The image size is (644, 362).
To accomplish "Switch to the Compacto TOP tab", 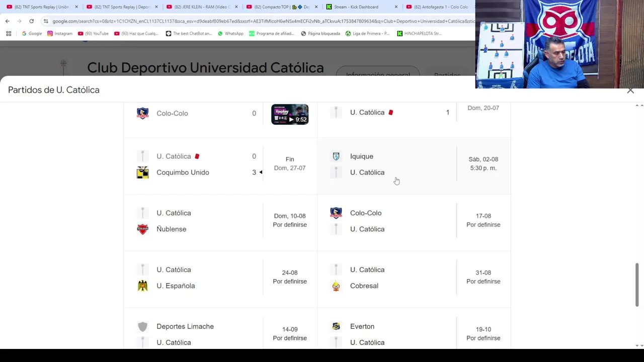I will coord(282,7).
